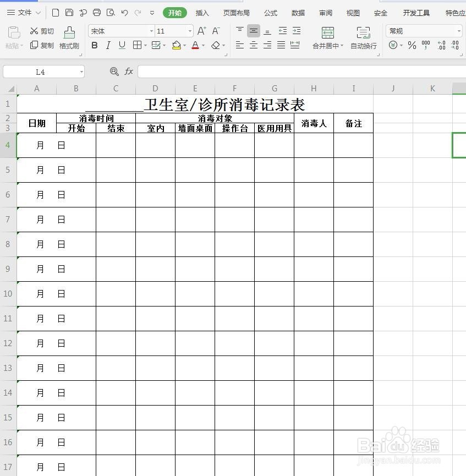
Task: Open the Merge and Center dropdown arrow
Action: pyautogui.click(x=342, y=46)
